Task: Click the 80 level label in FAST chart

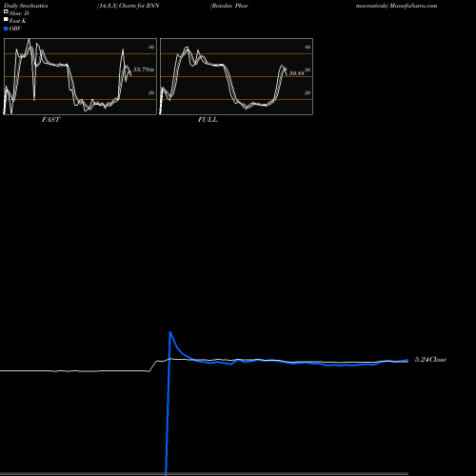Action: pyautogui.click(x=151, y=47)
